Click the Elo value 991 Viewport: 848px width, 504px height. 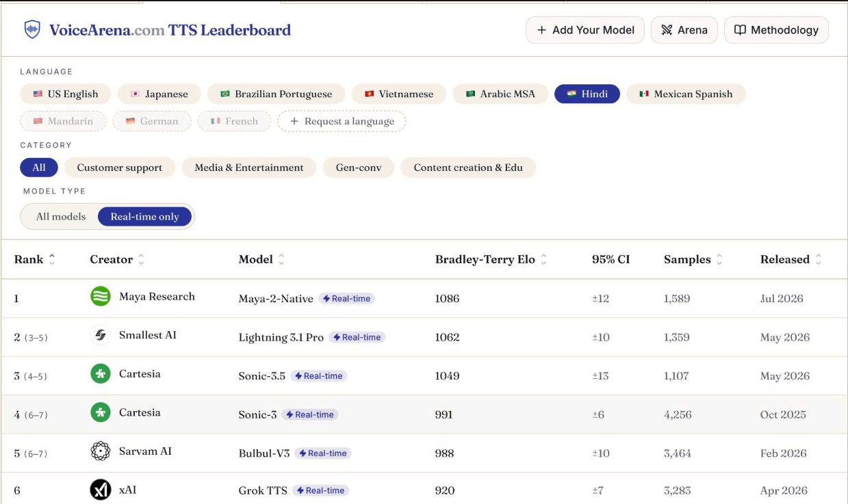(x=444, y=414)
